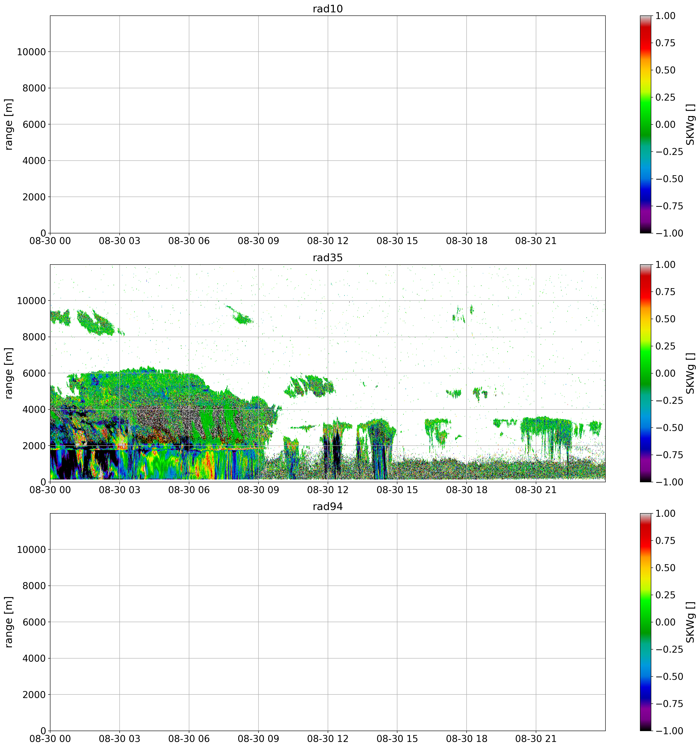
Task: Click the 08-30 06 label under rad10
Action: [x=189, y=241]
